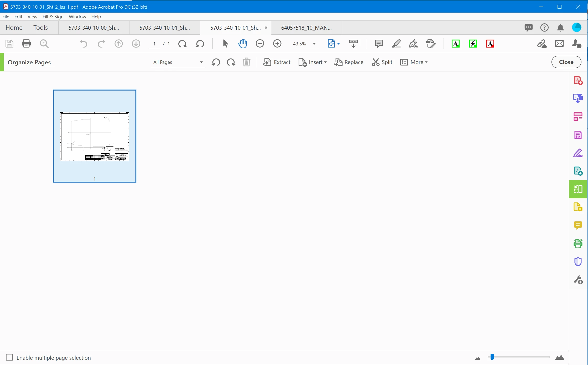Select the Hand pan tool
This screenshot has width=588, height=365.
(x=242, y=44)
